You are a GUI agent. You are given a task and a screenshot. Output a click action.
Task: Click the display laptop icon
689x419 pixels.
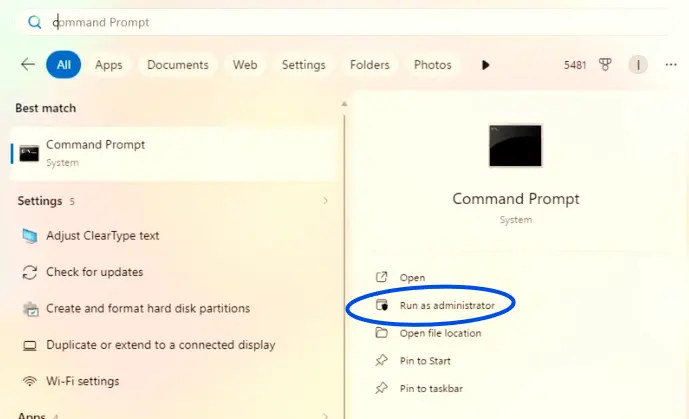pos(29,346)
